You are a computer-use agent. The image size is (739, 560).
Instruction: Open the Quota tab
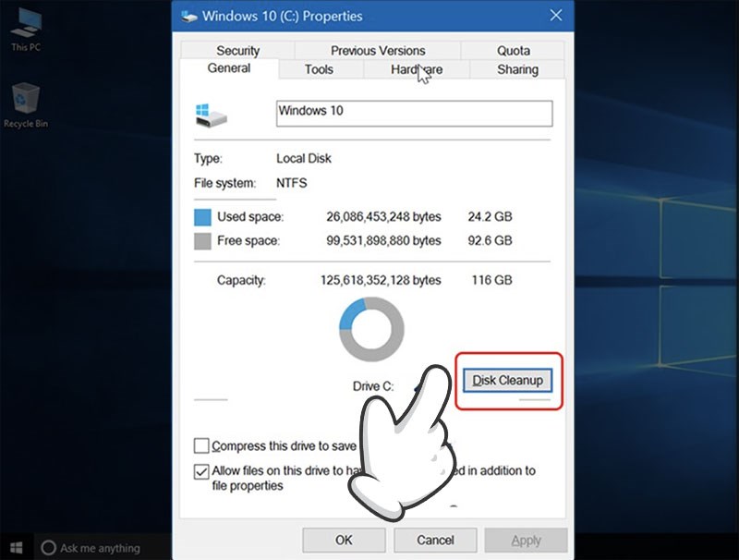click(x=513, y=50)
